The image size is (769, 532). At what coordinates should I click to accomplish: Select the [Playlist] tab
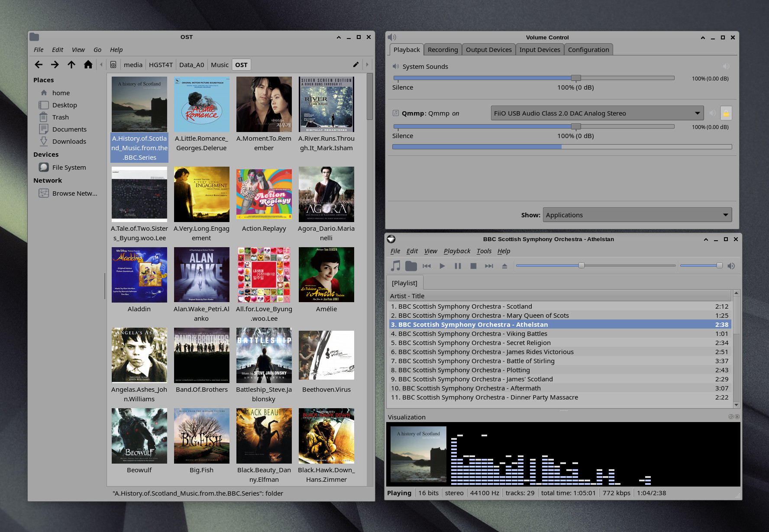404,283
